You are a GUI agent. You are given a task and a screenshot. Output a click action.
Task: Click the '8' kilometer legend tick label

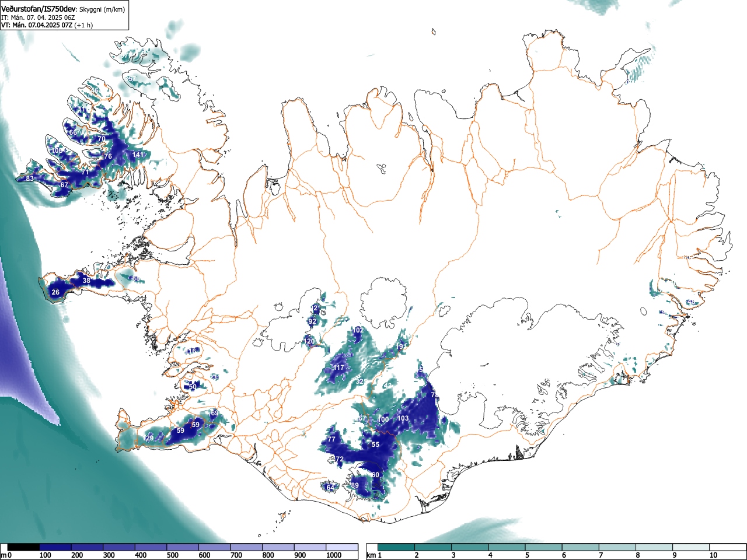pyautogui.click(x=638, y=555)
